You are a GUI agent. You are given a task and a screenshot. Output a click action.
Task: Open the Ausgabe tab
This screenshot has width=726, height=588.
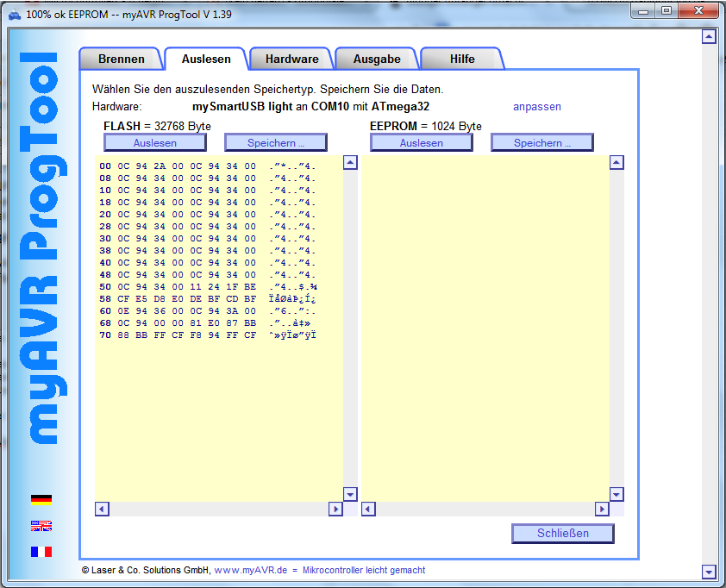click(377, 59)
